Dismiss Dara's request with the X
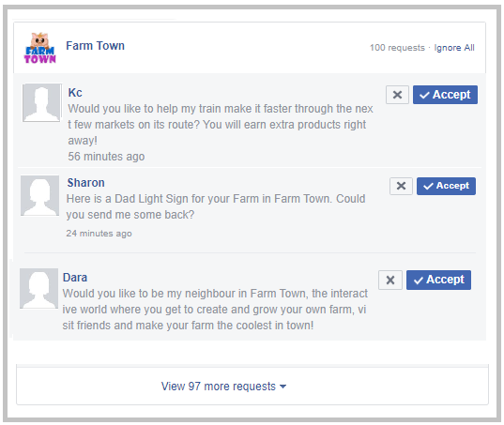504x425 pixels. (x=390, y=281)
